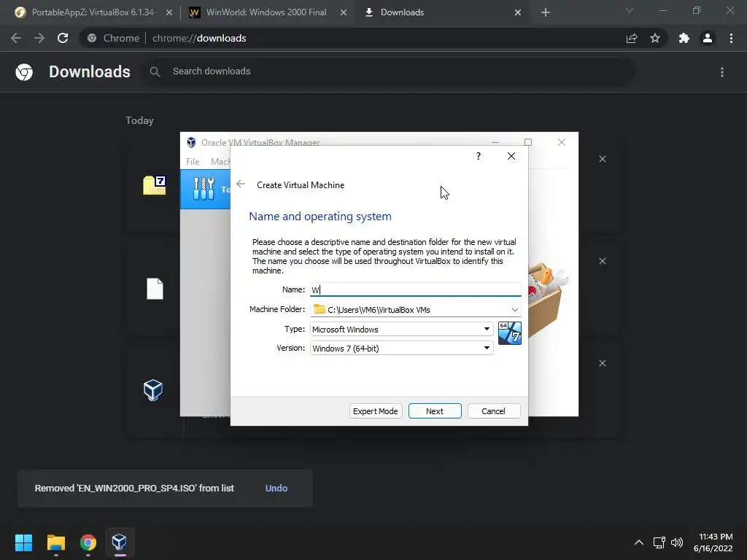Click the blank document file icon in downloads list
Viewport: 747px width, 560px height.
pyautogui.click(x=155, y=289)
